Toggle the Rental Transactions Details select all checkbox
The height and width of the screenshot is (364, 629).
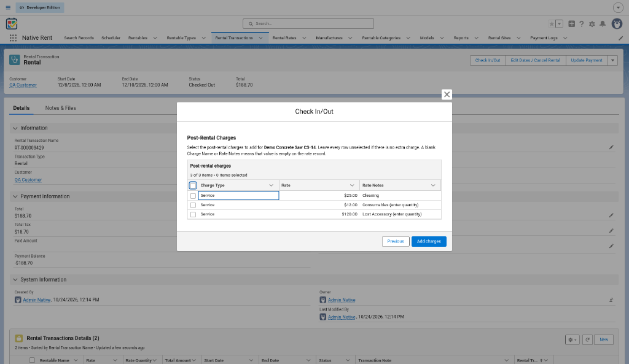(x=32, y=360)
